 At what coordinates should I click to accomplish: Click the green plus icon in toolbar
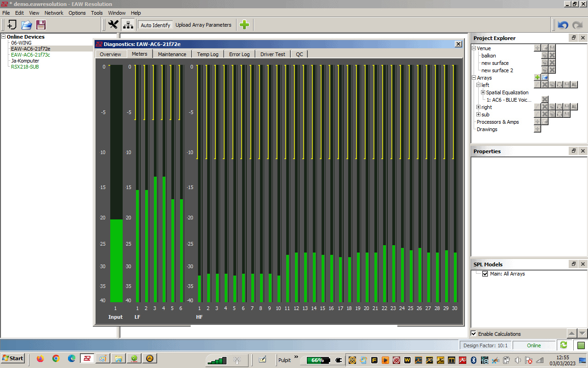point(244,25)
